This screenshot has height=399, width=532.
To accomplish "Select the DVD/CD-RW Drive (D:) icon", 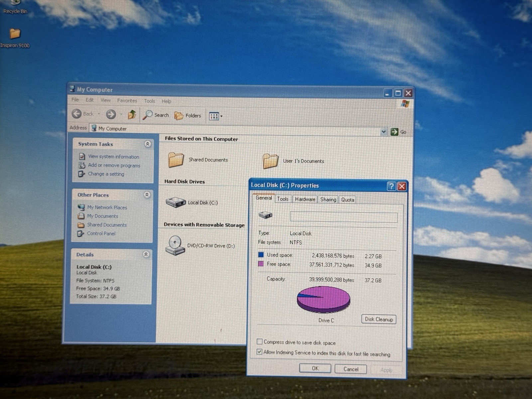I will click(x=175, y=245).
